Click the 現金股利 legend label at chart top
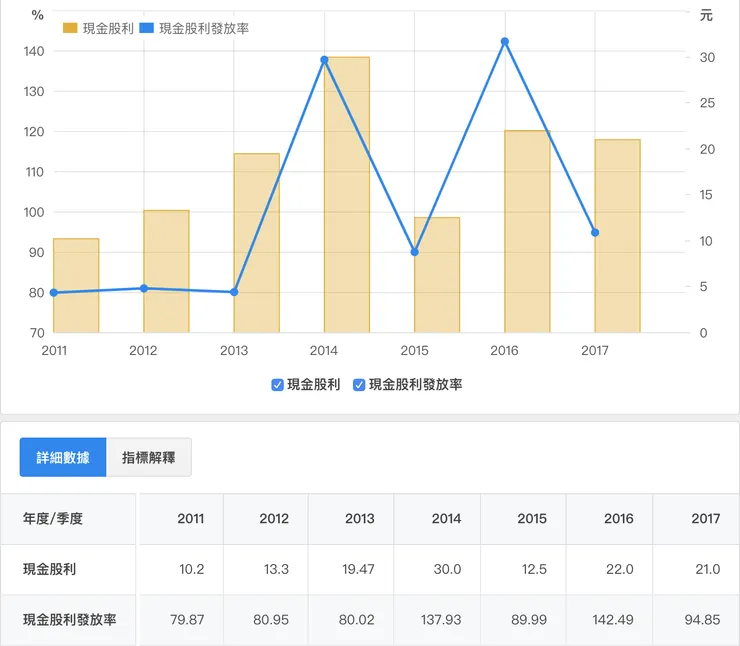Image resolution: width=740 pixels, height=646 pixels. (x=109, y=28)
